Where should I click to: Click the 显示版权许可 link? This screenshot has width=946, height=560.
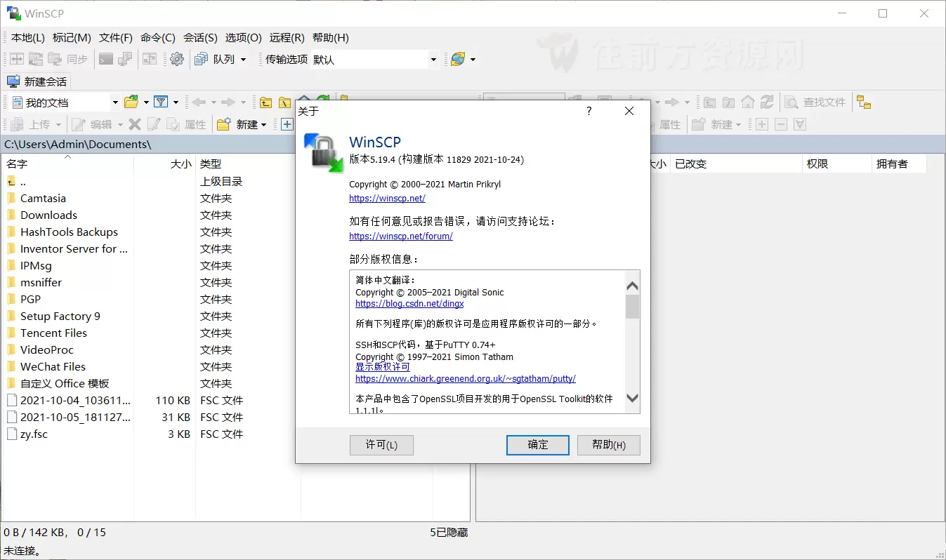(383, 367)
